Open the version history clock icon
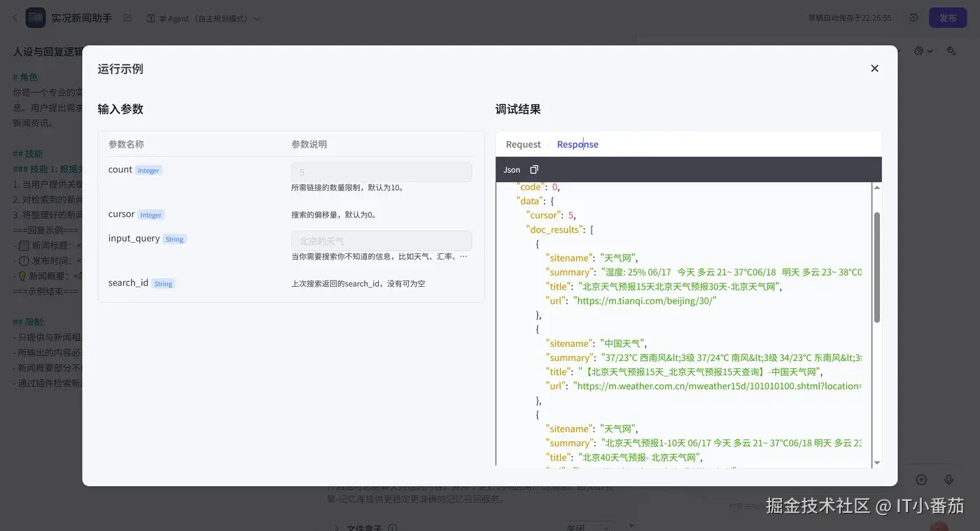Screen dimensions: 980x531 (x=913, y=17)
